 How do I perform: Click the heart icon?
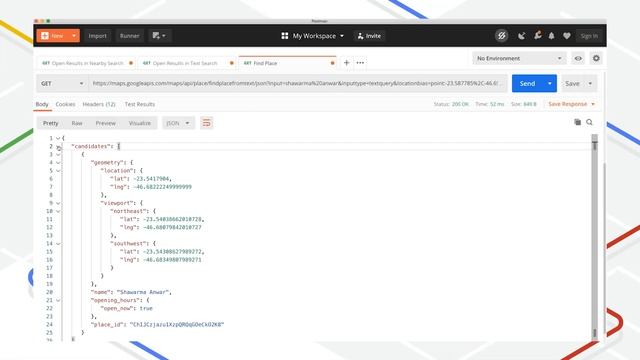click(567, 36)
